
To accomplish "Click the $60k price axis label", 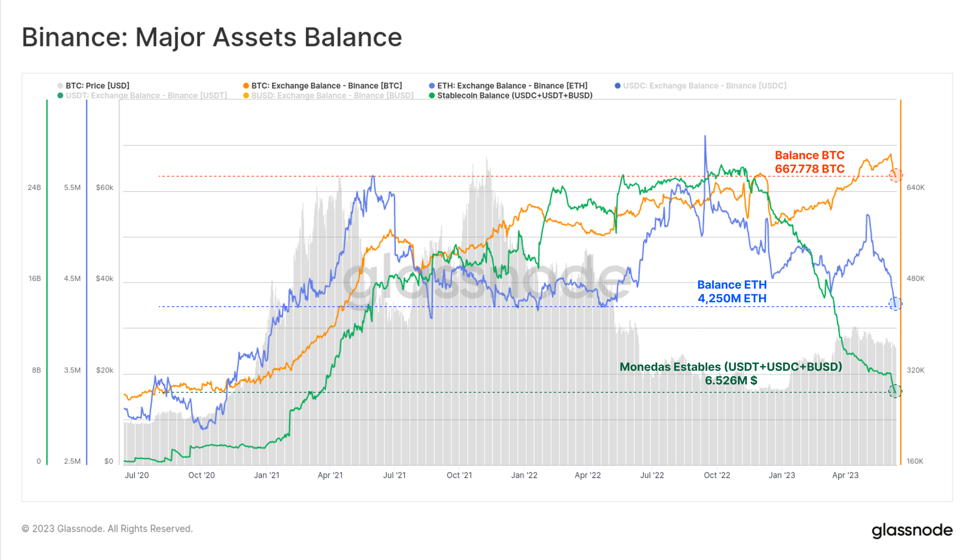I will point(104,188).
